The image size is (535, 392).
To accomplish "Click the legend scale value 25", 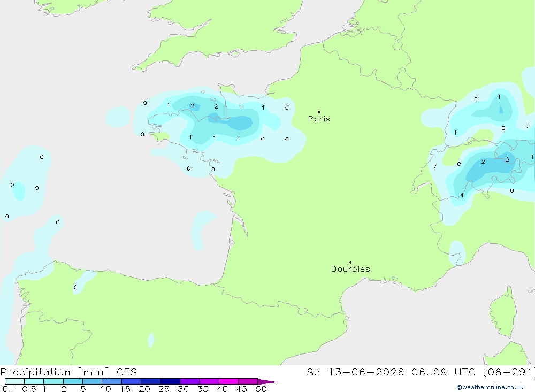I will pos(164,389).
